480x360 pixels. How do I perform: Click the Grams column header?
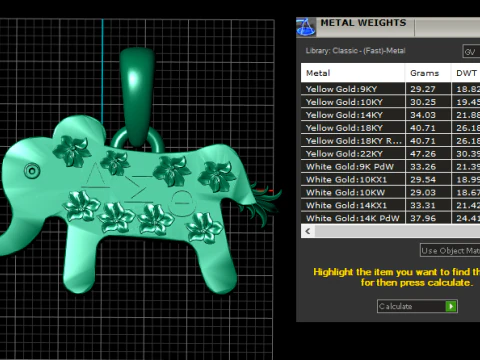click(428, 73)
